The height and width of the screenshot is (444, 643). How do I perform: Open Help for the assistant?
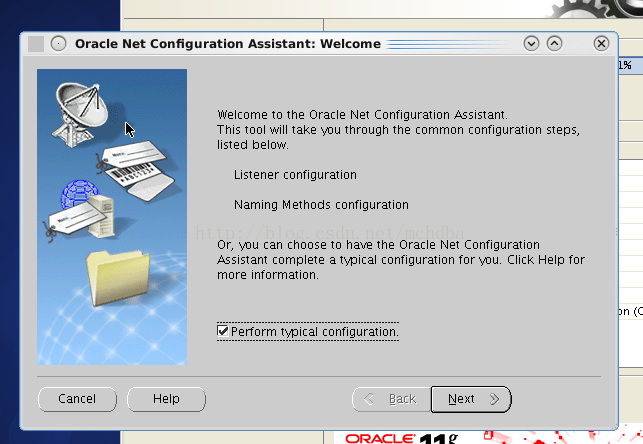coord(166,399)
